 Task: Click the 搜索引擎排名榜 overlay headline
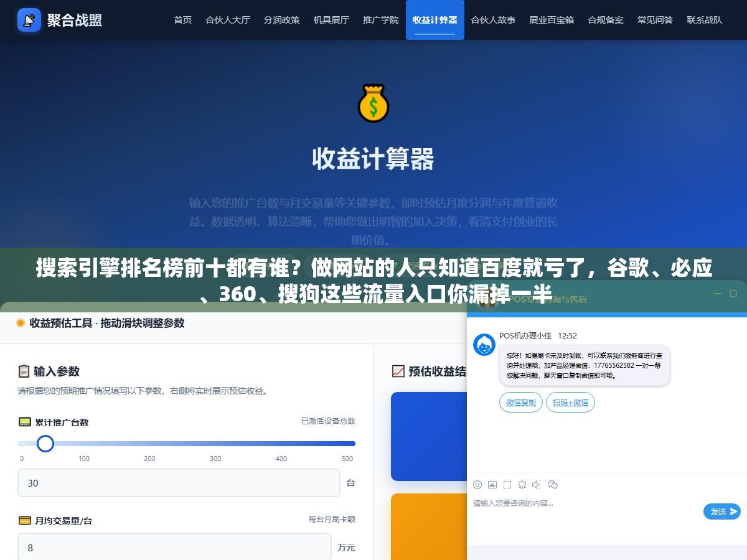[374, 281]
